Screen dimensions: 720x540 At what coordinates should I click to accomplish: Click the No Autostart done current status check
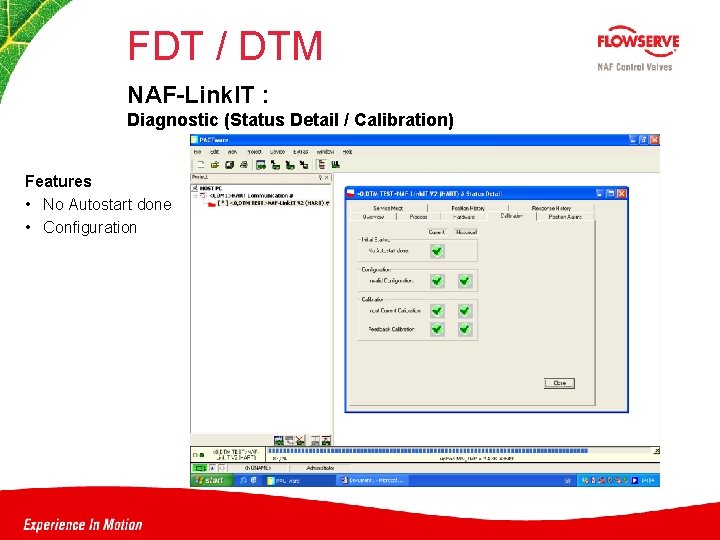pos(437,251)
